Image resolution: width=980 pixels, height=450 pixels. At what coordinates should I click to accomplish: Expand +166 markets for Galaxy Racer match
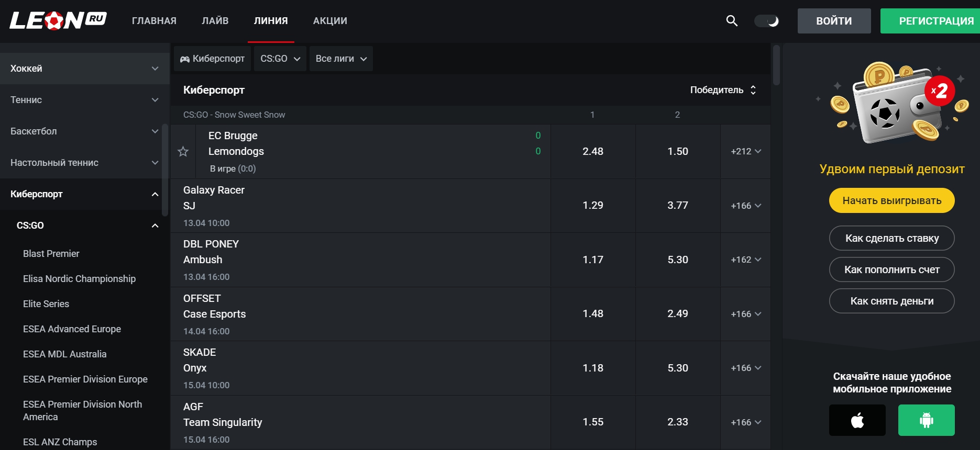point(746,206)
